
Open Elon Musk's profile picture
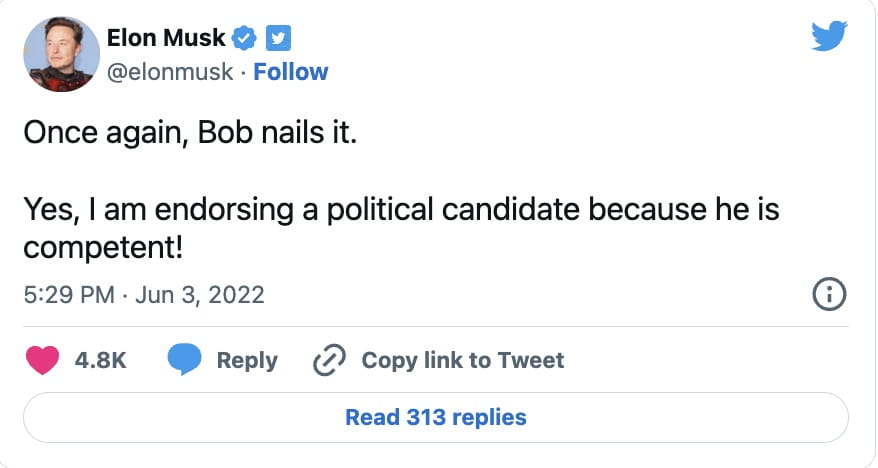coord(59,56)
